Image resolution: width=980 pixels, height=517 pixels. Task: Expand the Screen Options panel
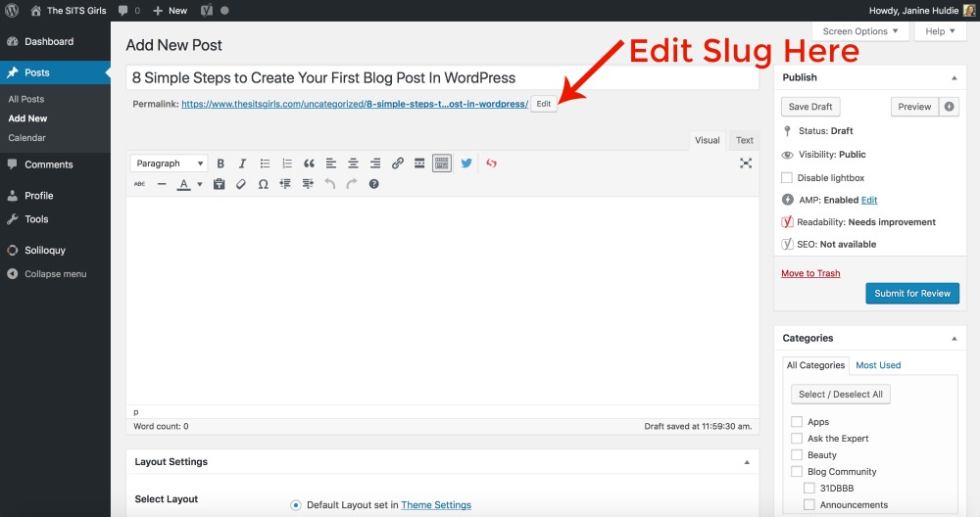click(860, 31)
